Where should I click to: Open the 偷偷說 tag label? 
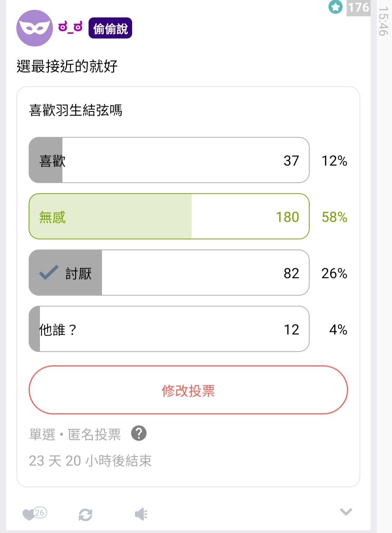click(110, 28)
